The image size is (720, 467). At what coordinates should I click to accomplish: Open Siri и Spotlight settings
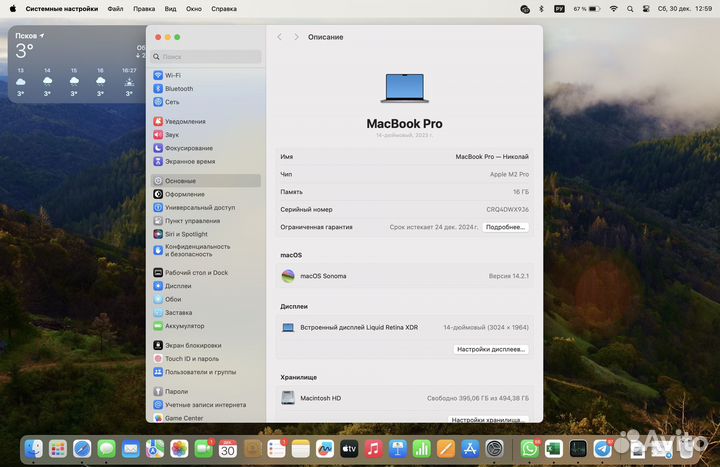click(206, 234)
